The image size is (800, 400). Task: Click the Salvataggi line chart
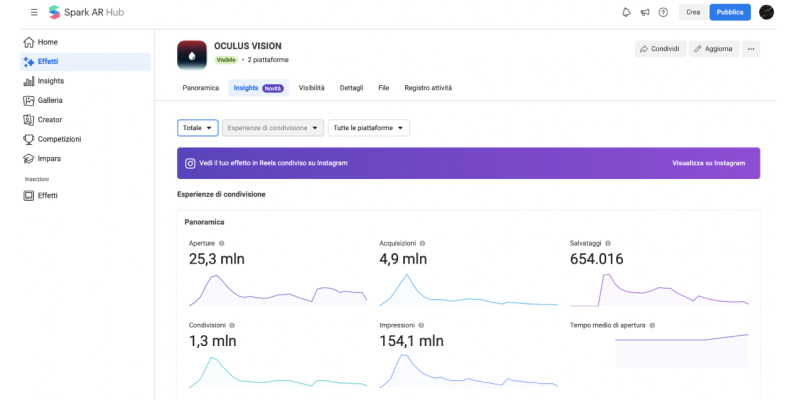[x=659, y=290]
